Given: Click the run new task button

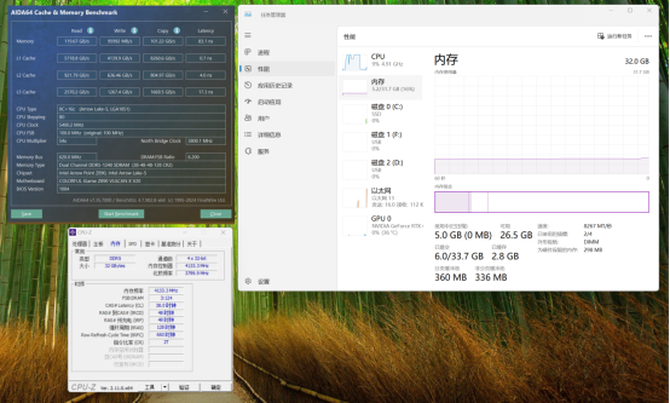Looking at the screenshot, I should [614, 36].
